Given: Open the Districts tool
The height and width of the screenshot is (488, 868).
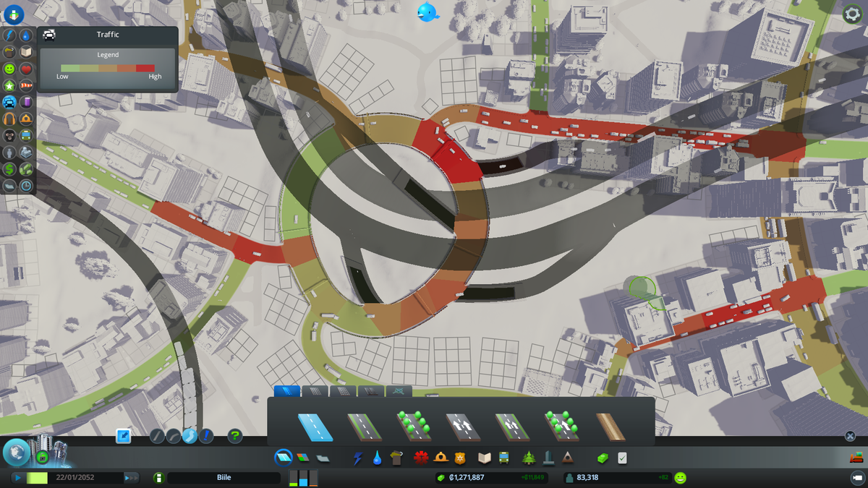Looking at the screenshot, I should click(323, 458).
